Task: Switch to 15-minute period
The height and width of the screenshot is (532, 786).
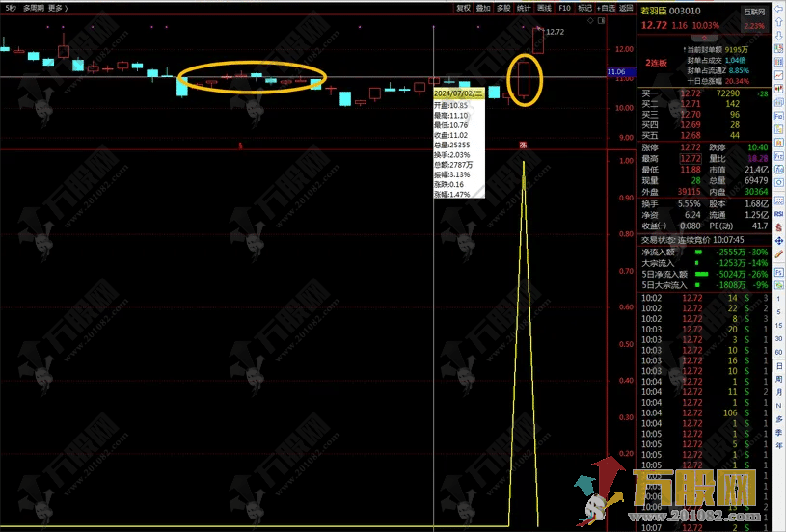Action: coord(778,326)
